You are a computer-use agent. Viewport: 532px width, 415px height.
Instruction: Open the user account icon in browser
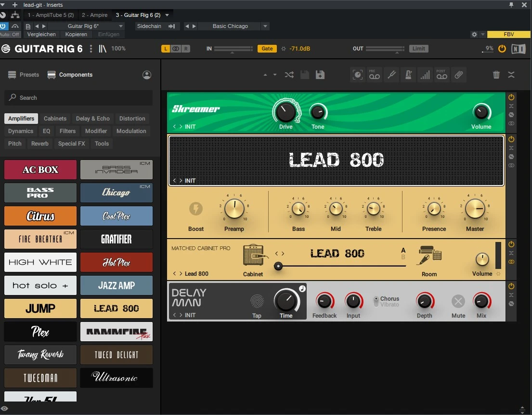tap(146, 75)
